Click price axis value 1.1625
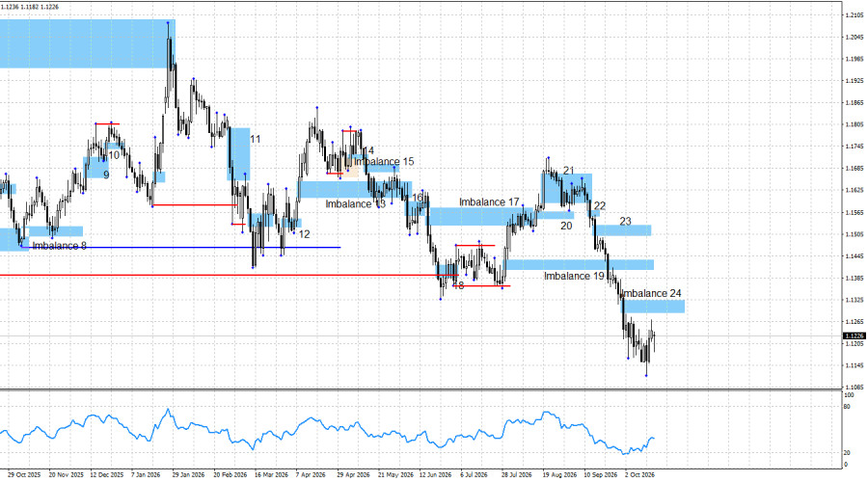868x482 pixels. click(x=854, y=190)
